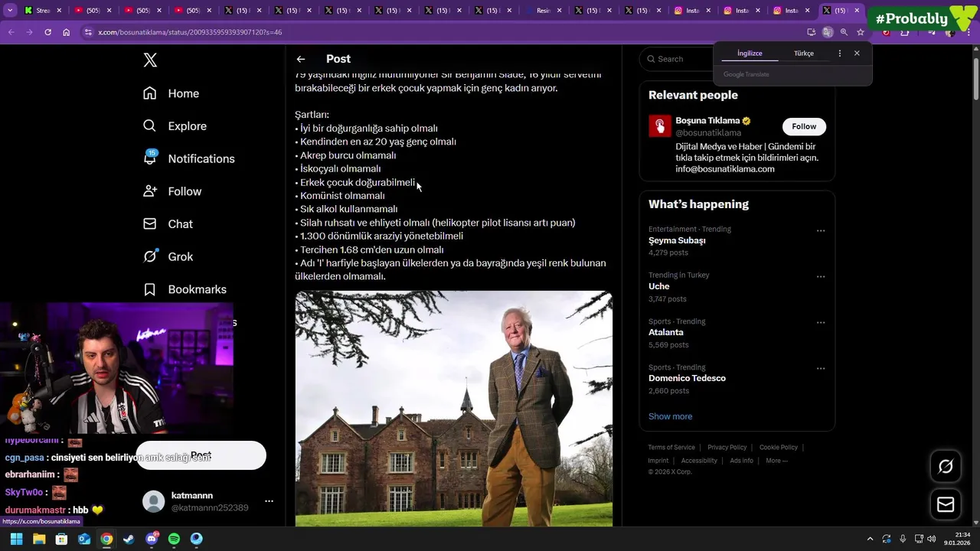Click the X logo icon
The image size is (980, 551).
click(150, 60)
